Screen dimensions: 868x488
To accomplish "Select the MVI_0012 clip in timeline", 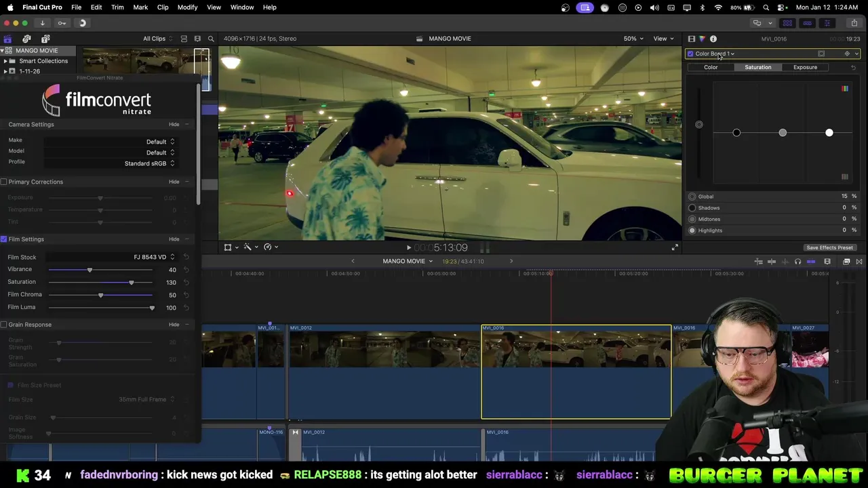I will pos(384,371).
